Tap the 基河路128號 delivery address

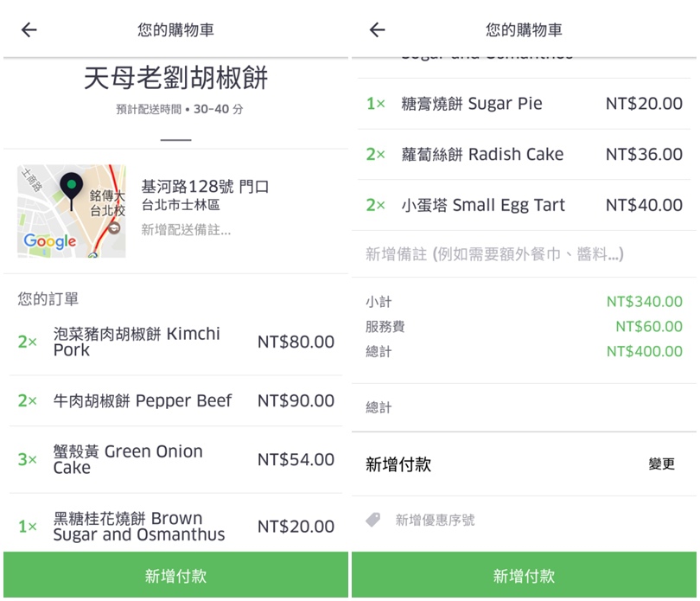click(x=205, y=186)
